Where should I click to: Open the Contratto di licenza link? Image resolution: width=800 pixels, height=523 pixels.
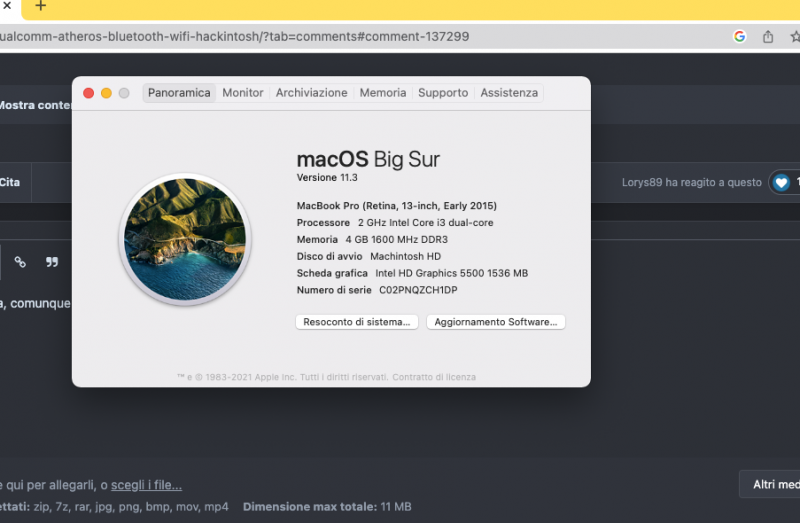(434, 377)
